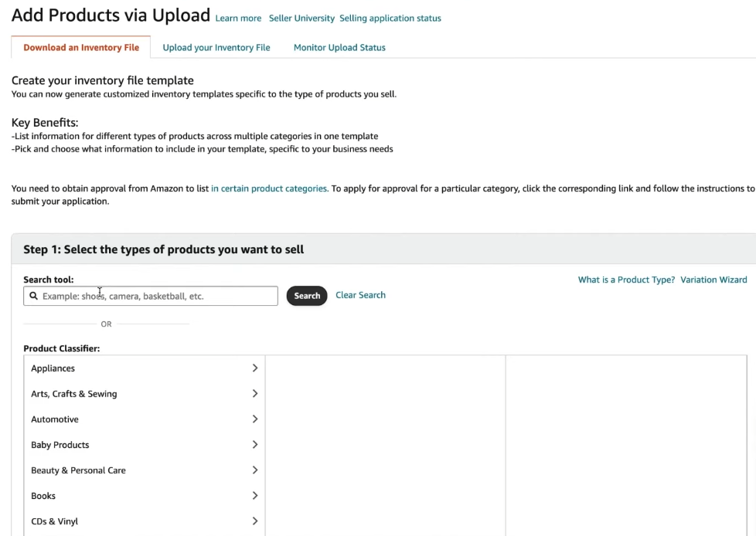Click the black Search button

tap(307, 296)
